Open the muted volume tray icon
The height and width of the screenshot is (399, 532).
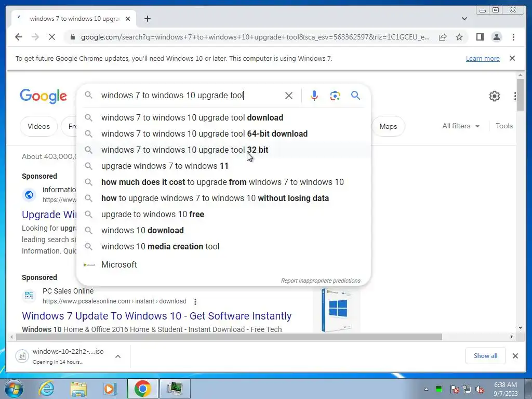click(480, 389)
